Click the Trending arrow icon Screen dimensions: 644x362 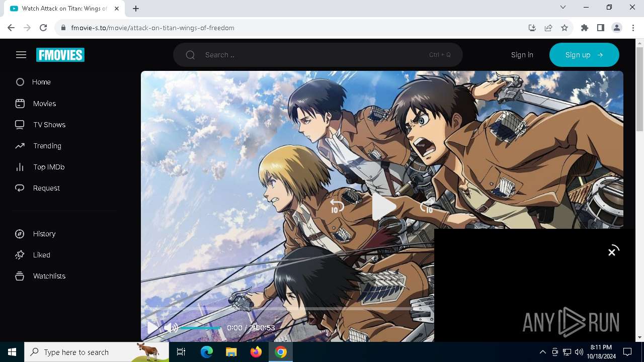[20, 146]
